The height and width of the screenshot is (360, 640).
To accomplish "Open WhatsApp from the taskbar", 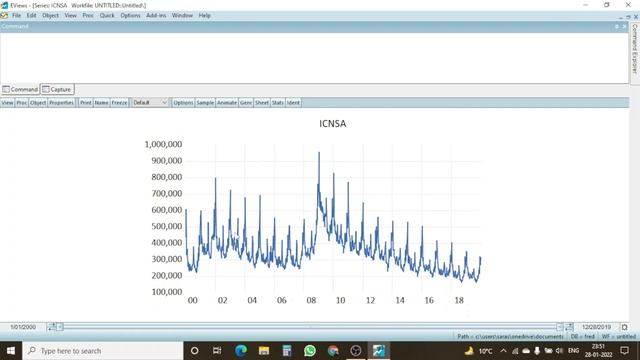I will (310, 351).
